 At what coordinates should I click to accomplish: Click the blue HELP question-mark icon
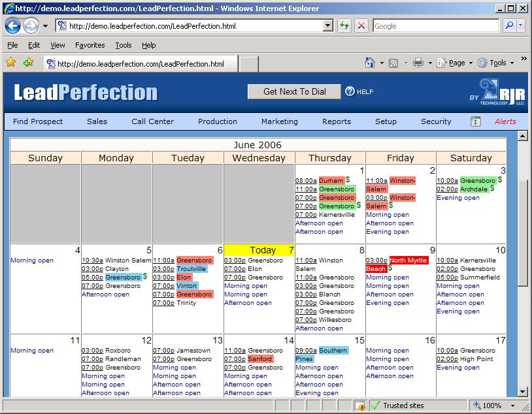(350, 91)
